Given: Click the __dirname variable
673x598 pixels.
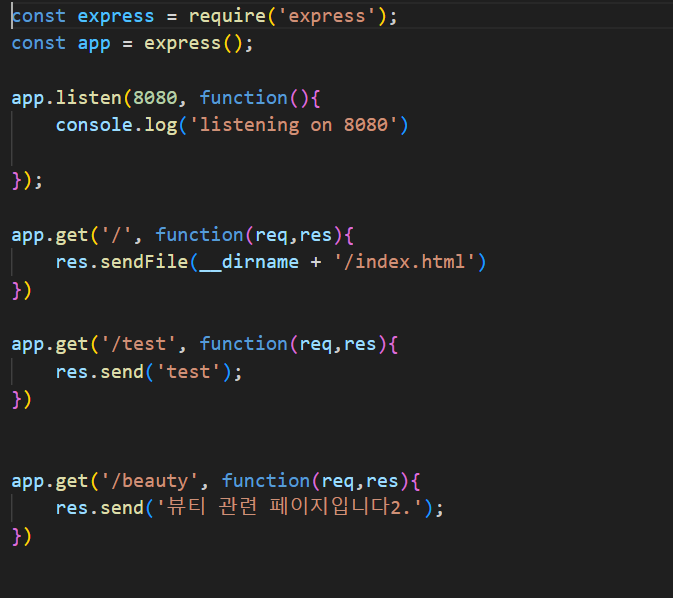Looking at the screenshot, I should 249,262.
